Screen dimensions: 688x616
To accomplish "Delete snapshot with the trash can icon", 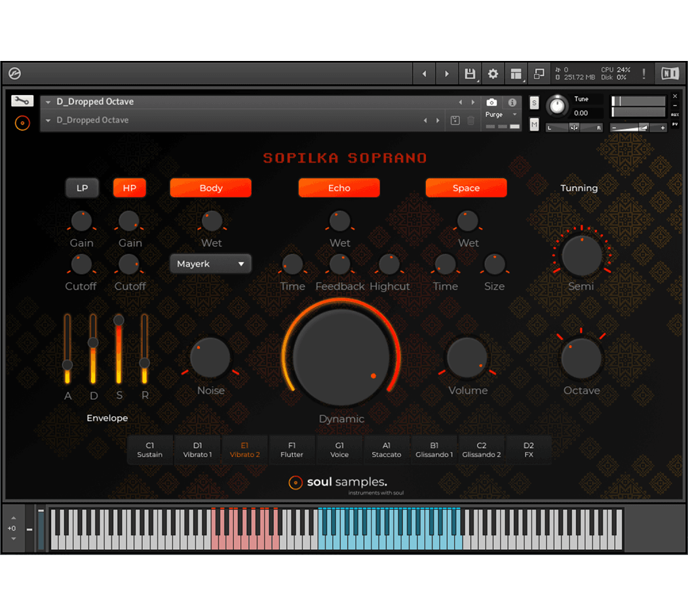I will pos(471,120).
